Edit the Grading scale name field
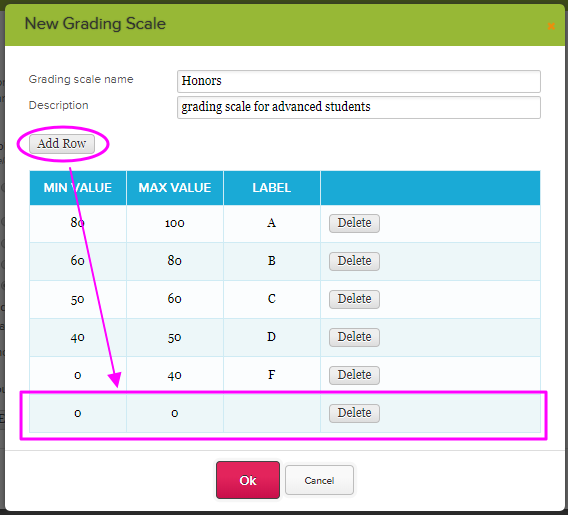Screen dimensions: 568x515 (x=359, y=81)
